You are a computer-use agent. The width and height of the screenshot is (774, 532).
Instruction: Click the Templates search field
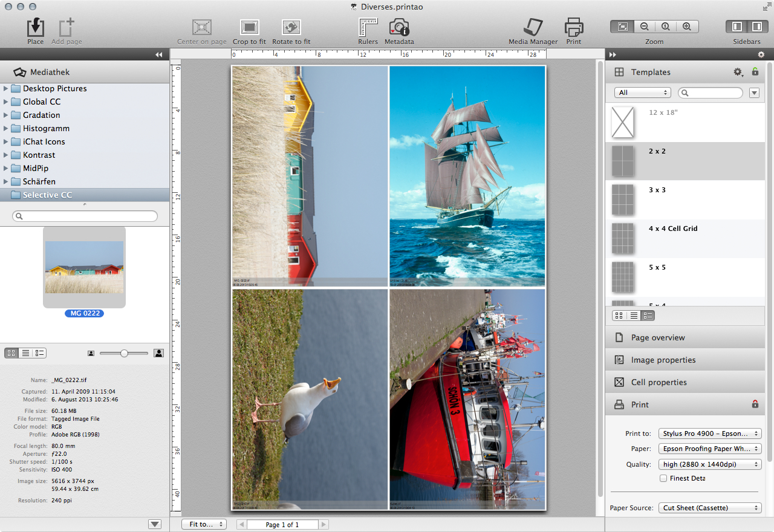click(x=711, y=92)
